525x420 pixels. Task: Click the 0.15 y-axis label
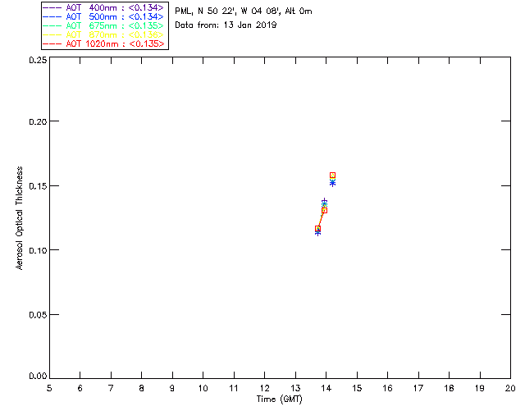38,186
